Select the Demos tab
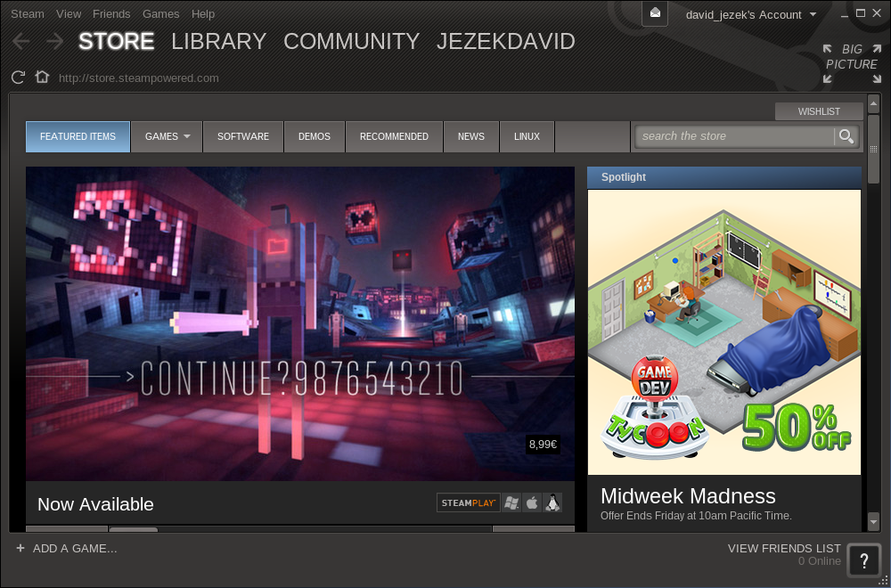 pos(315,136)
